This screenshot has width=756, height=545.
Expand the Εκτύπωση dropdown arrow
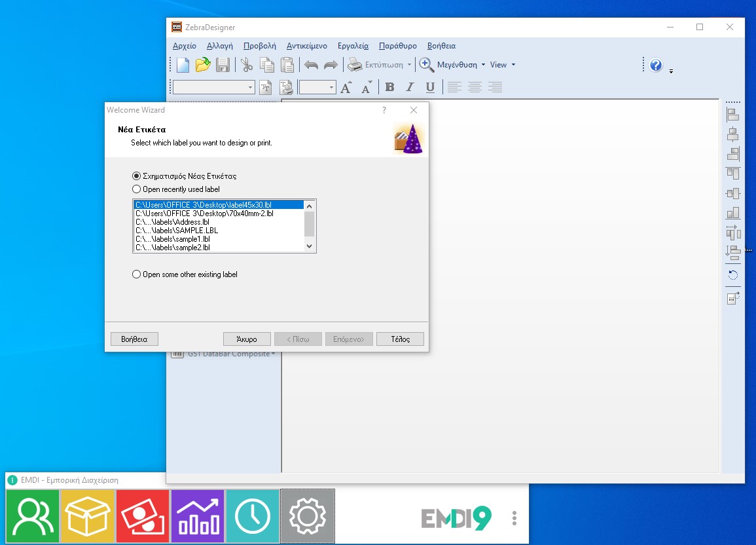[x=409, y=65]
